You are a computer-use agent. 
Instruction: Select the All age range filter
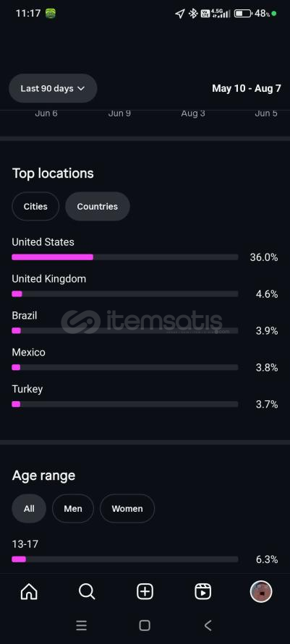point(29,508)
